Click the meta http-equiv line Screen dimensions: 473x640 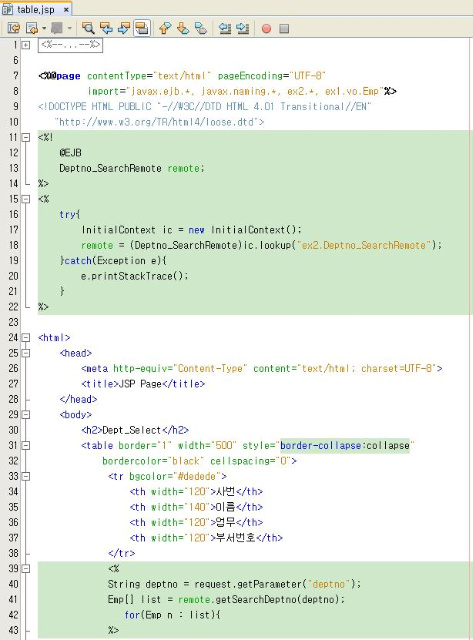(262, 369)
